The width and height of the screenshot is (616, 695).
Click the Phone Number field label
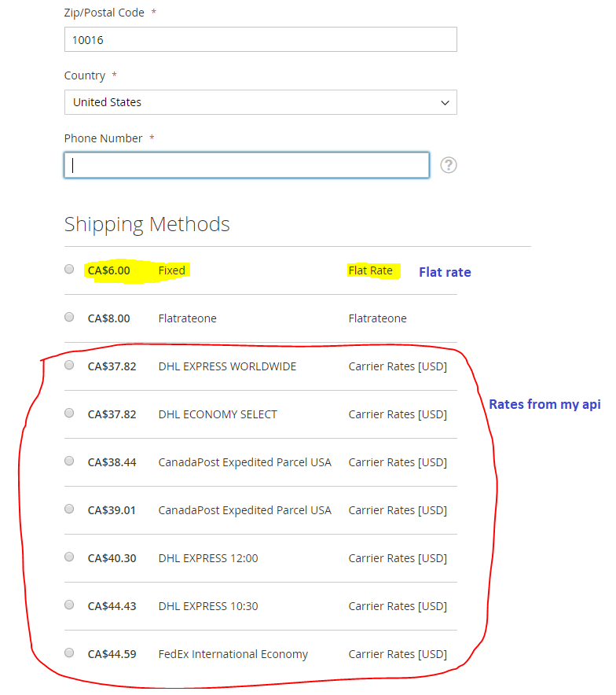(x=103, y=138)
